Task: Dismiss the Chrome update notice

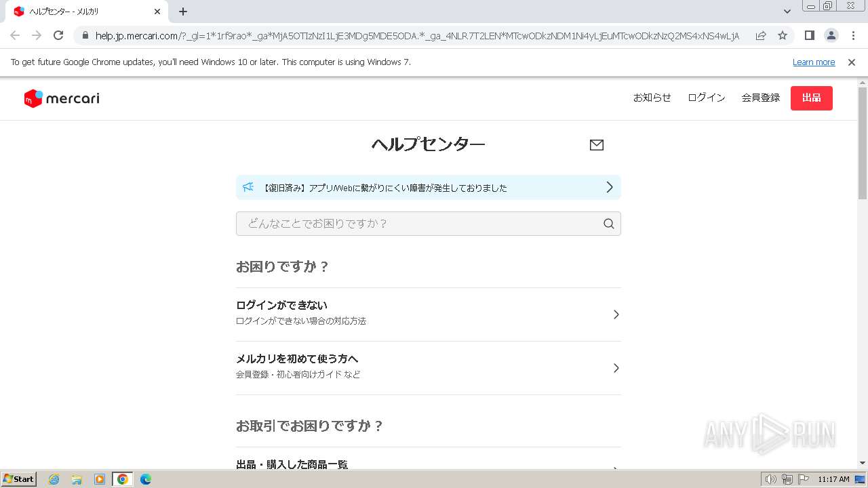Action: (852, 62)
